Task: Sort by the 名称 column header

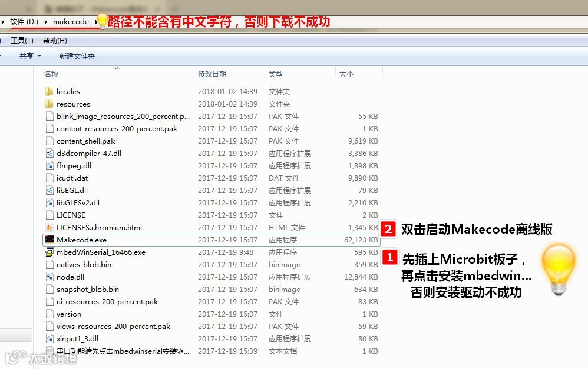Action: pyautogui.click(x=51, y=74)
